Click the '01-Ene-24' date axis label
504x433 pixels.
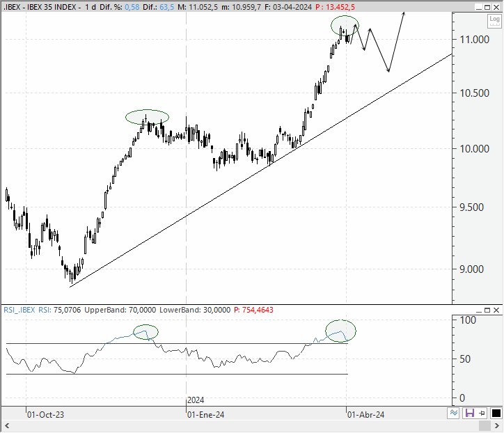[x=206, y=415]
